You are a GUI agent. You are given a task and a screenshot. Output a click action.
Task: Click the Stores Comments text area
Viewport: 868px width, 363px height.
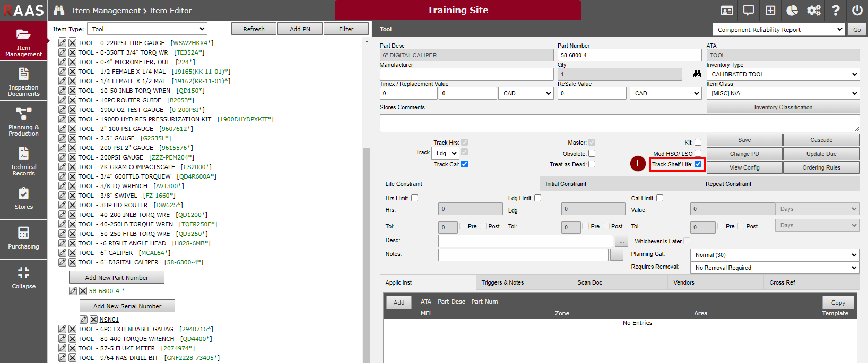619,123
